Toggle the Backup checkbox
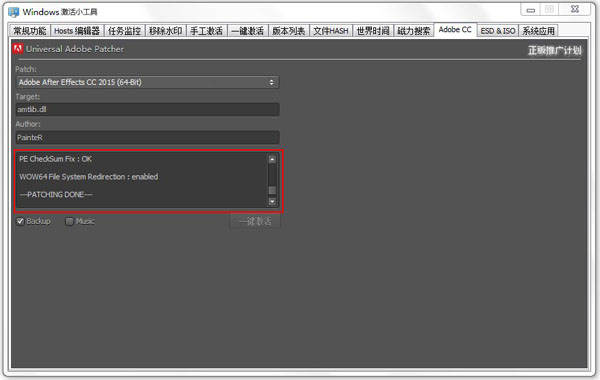 pos(20,221)
